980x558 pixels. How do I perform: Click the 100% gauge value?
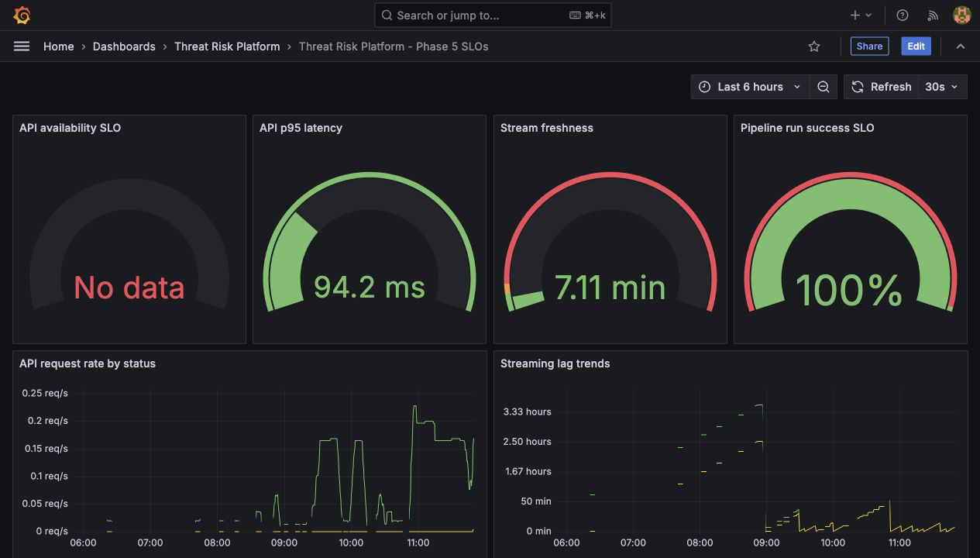(850, 291)
